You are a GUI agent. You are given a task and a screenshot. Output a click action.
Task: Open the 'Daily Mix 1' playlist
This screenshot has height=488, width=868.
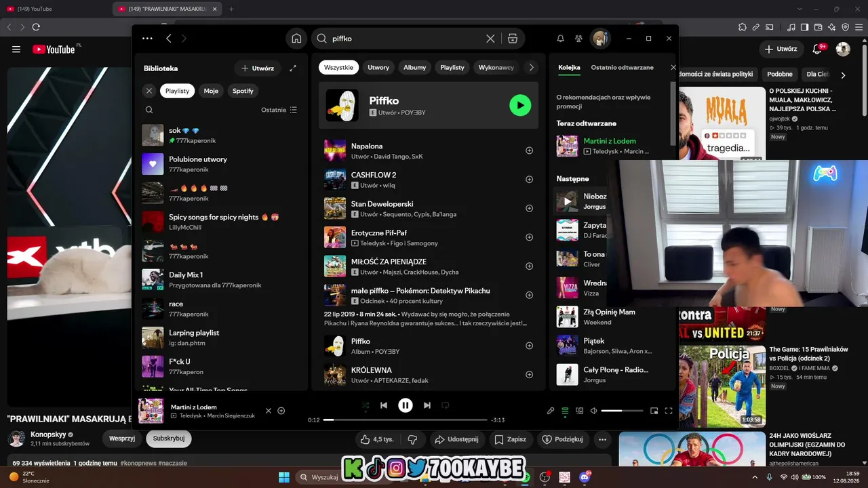pos(220,279)
